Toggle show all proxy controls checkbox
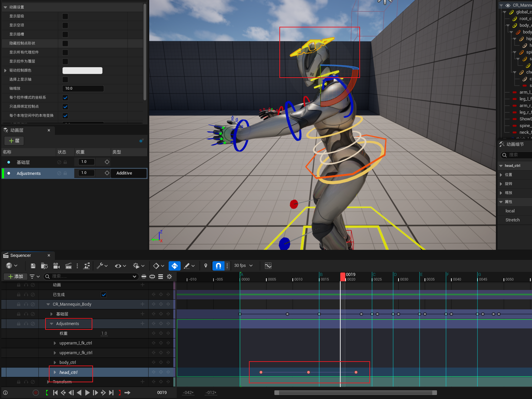Image resolution: width=532 pixels, height=399 pixels. pyautogui.click(x=65, y=53)
